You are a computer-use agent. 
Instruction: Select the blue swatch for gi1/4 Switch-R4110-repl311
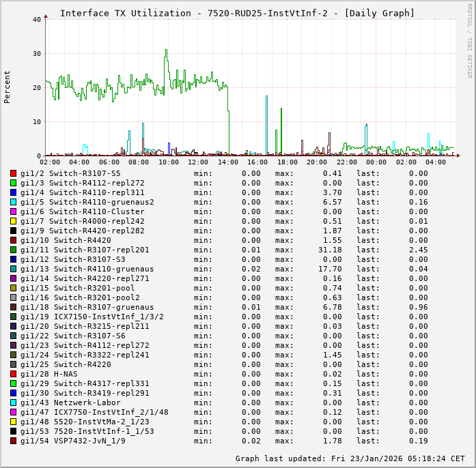pyautogui.click(x=13, y=192)
